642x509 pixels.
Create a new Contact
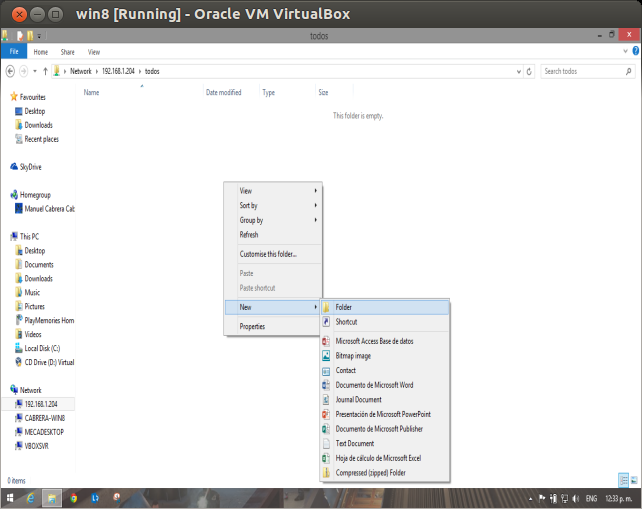(385, 370)
